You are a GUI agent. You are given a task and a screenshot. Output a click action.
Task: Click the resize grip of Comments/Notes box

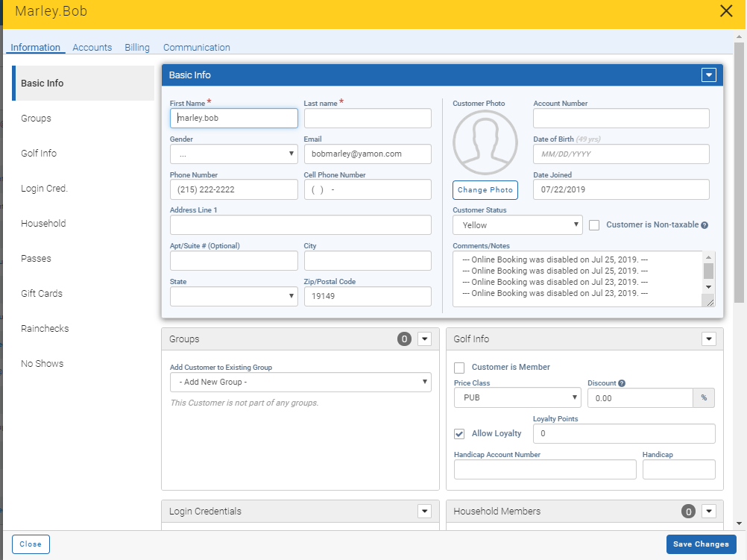pos(710,303)
